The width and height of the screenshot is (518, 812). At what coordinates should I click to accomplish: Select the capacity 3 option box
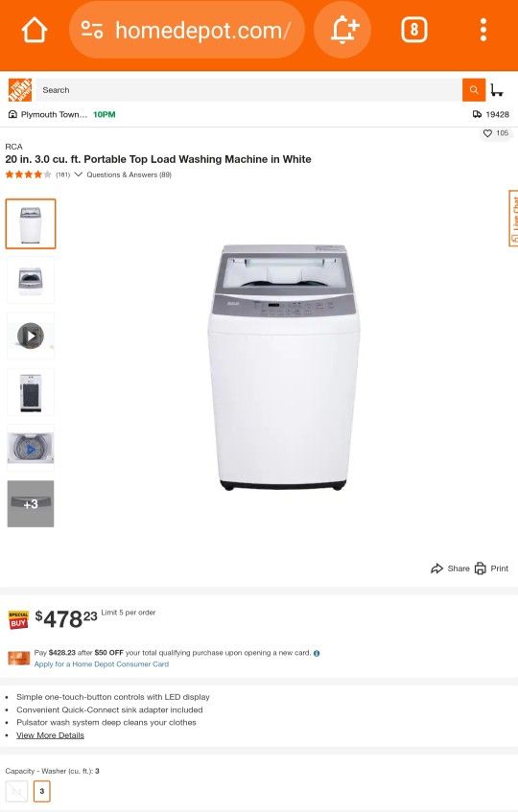coord(42,791)
